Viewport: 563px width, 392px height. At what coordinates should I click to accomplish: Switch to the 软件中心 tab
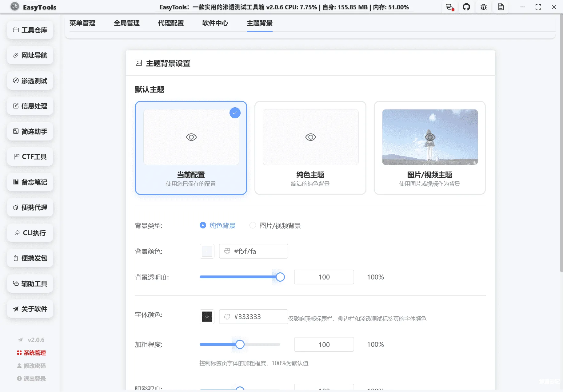click(x=215, y=23)
